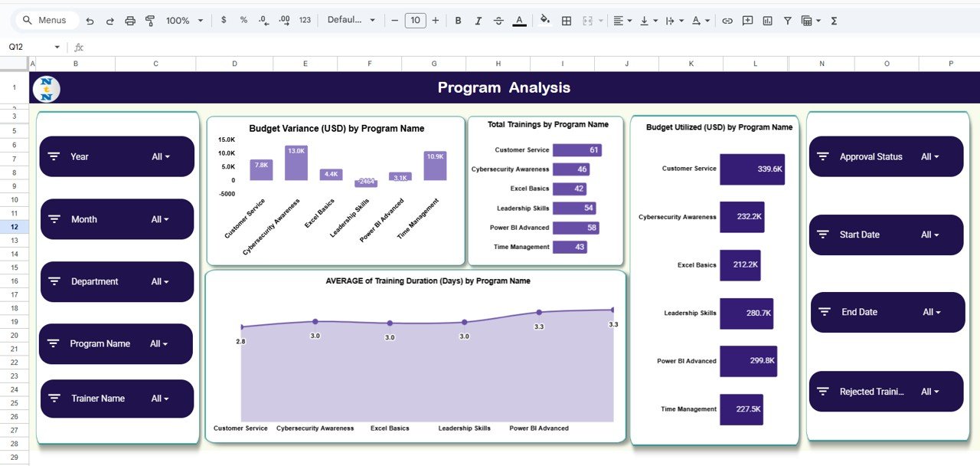Apply currency format to selection
The image size is (980, 466).
224,20
